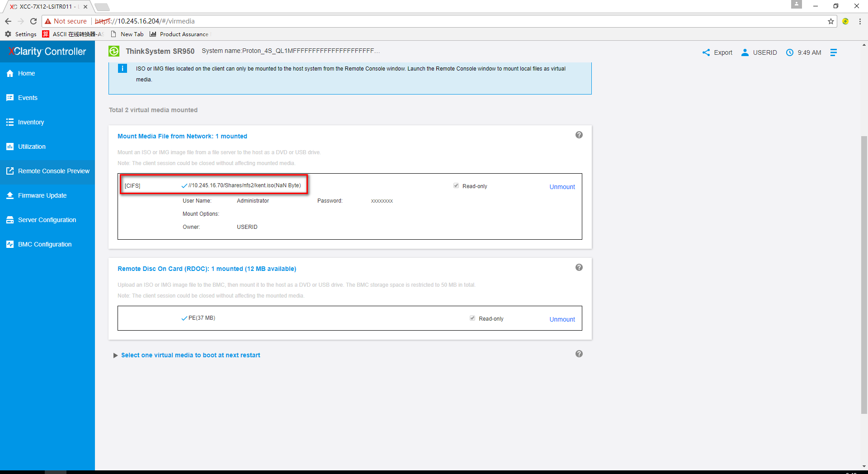Open the USERID user menu
Viewport: 868px width, 474px height.
click(759, 52)
